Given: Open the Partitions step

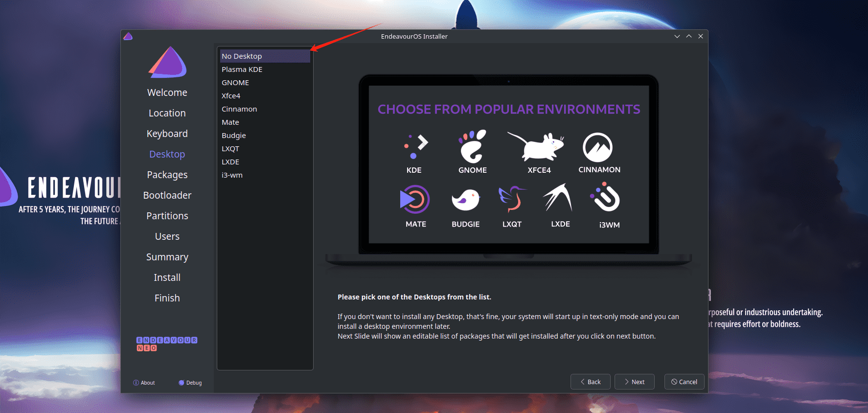Looking at the screenshot, I should (167, 216).
